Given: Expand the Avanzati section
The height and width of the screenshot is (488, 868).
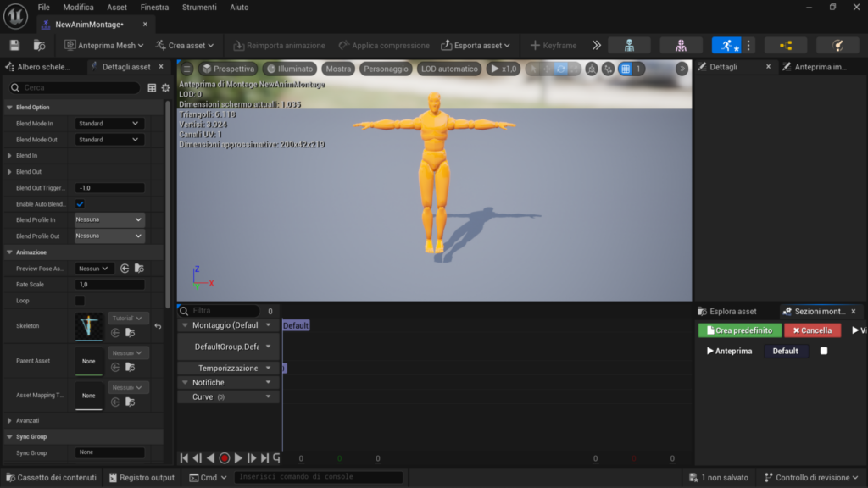Looking at the screenshot, I should point(27,420).
